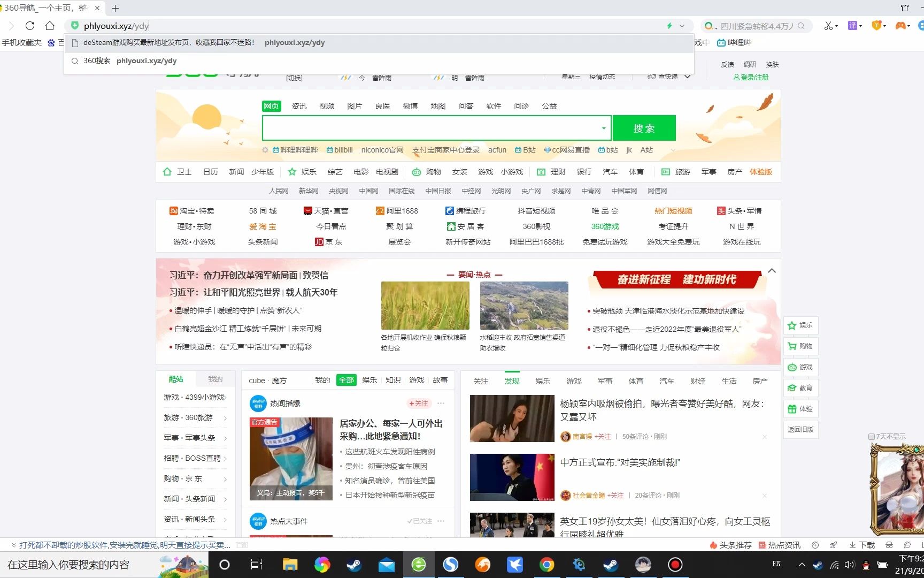Open the shield wallet dropdown arrow
924x578 pixels.
click(x=885, y=26)
